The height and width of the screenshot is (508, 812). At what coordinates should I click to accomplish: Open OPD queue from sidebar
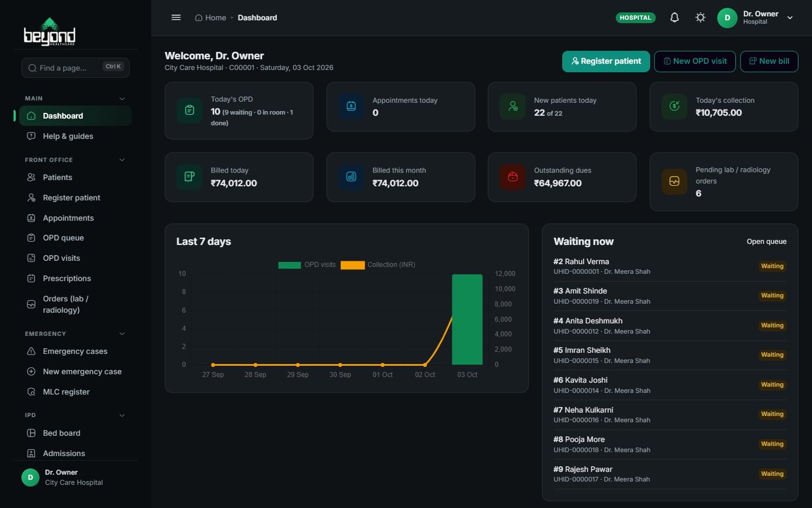[x=76, y=238]
